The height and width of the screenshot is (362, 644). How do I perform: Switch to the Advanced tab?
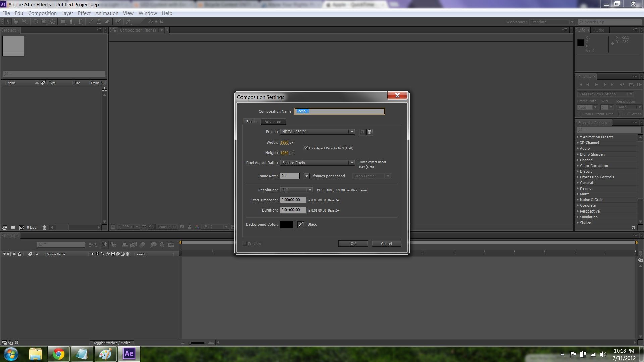click(x=273, y=122)
